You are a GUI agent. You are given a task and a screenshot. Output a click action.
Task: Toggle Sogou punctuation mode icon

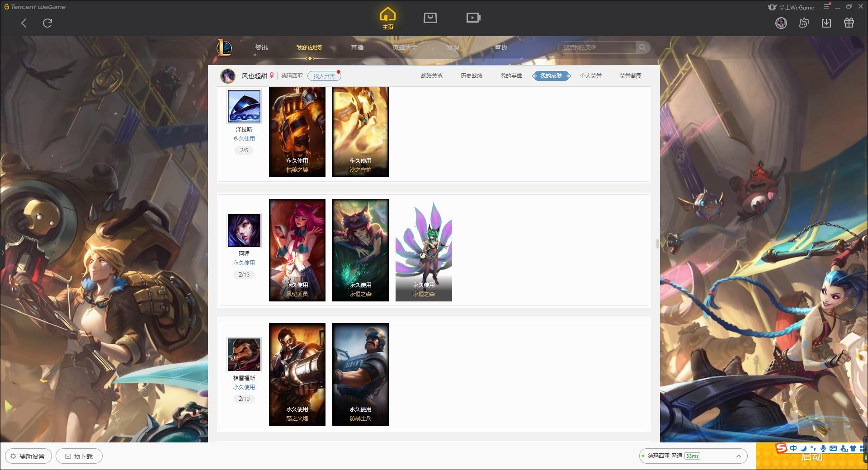click(x=813, y=448)
